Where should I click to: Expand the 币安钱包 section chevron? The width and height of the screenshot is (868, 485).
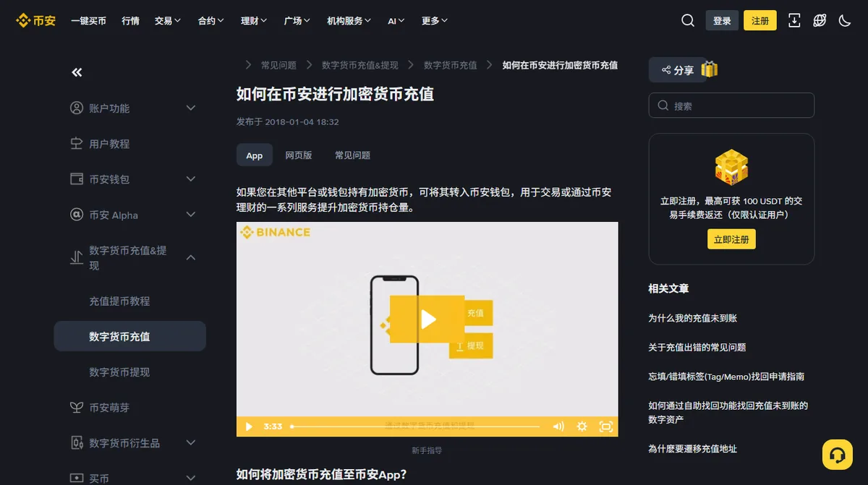click(191, 179)
